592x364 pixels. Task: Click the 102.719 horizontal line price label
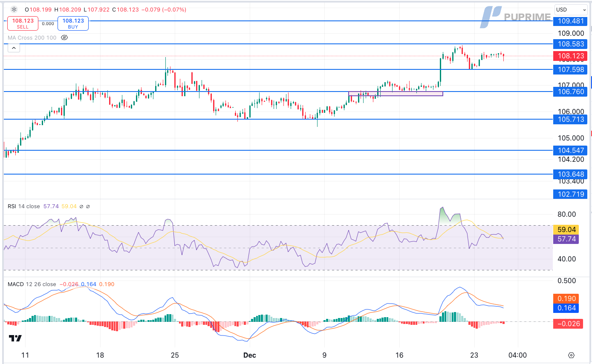(570, 194)
